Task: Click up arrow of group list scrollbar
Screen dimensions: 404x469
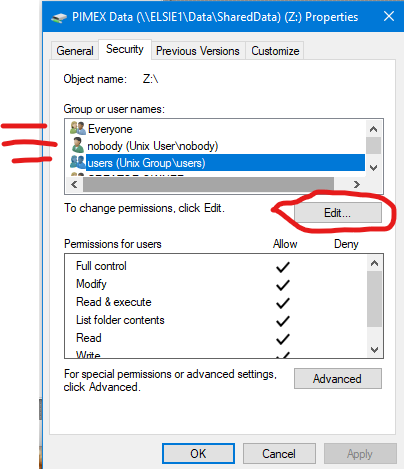Action: coord(374,129)
